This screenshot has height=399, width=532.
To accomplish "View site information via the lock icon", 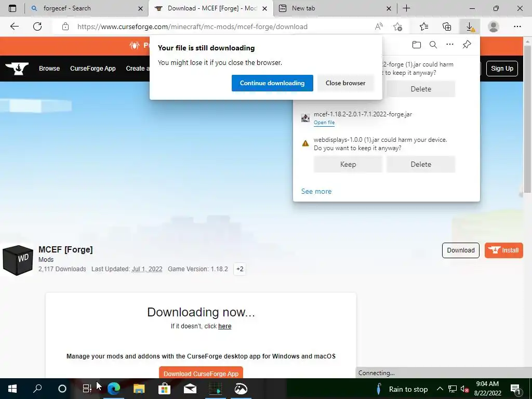I will 65,26.
